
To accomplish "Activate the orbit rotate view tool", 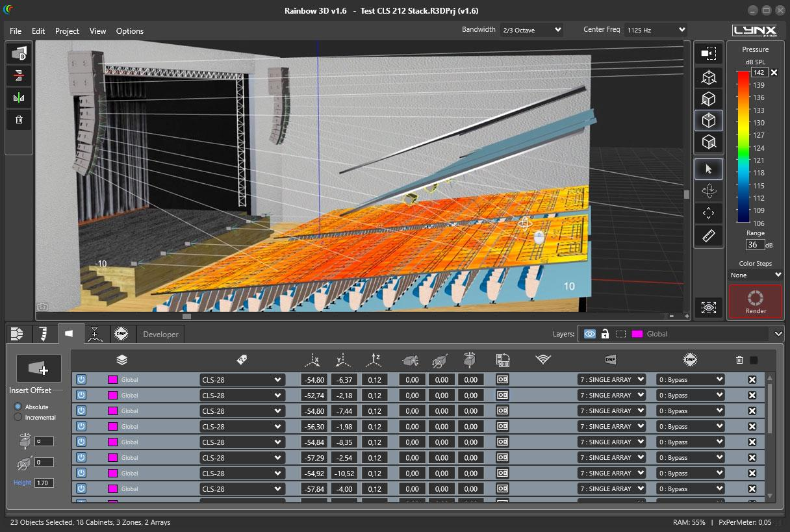I will pos(708,191).
